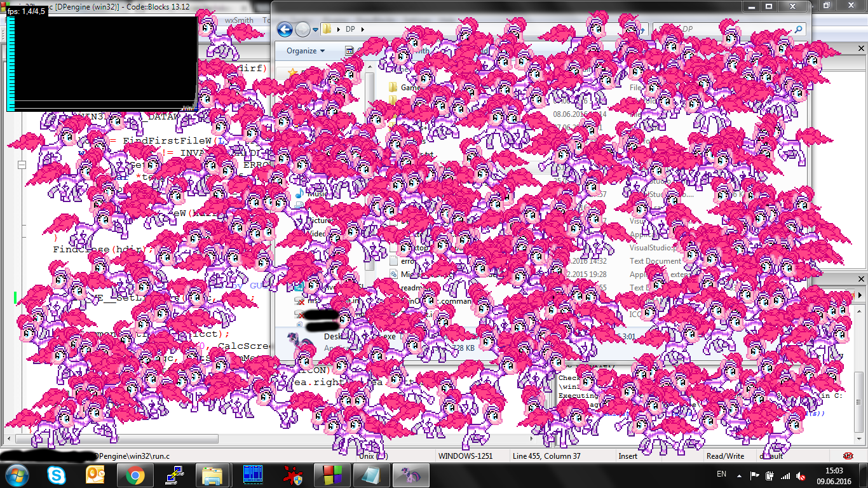Open Windows Explorer from the taskbar
Viewport: 868px width, 488px height.
tap(213, 475)
